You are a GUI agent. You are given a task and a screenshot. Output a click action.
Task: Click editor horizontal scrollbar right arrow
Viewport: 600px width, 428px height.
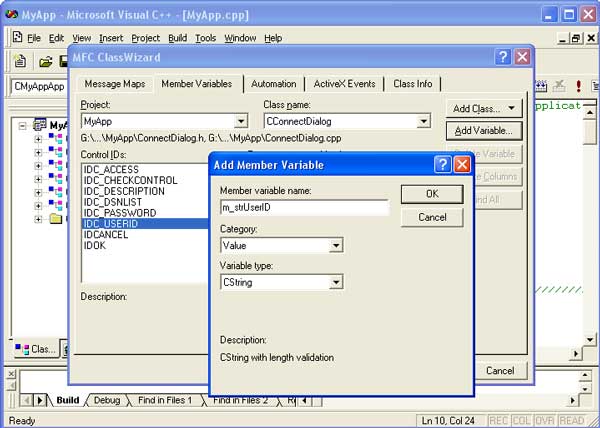tap(575, 354)
